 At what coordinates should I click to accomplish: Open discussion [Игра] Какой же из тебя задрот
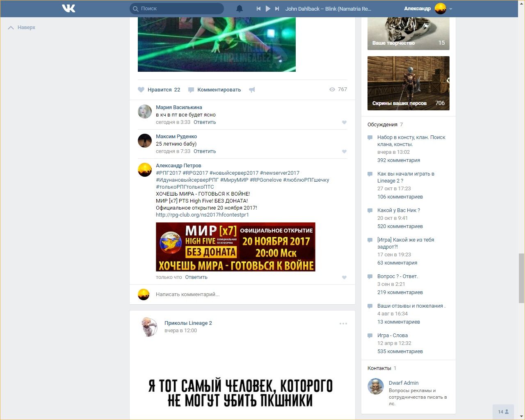pos(406,243)
